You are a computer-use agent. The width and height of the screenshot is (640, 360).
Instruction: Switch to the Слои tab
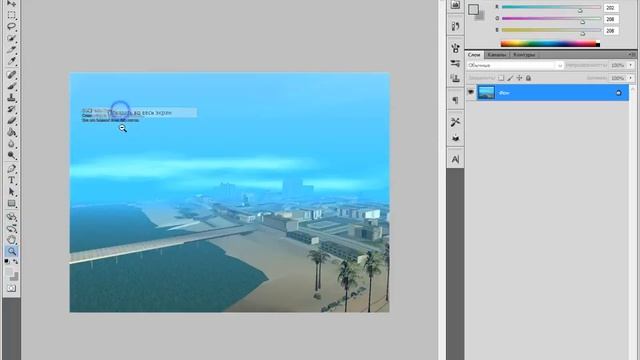point(474,55)
